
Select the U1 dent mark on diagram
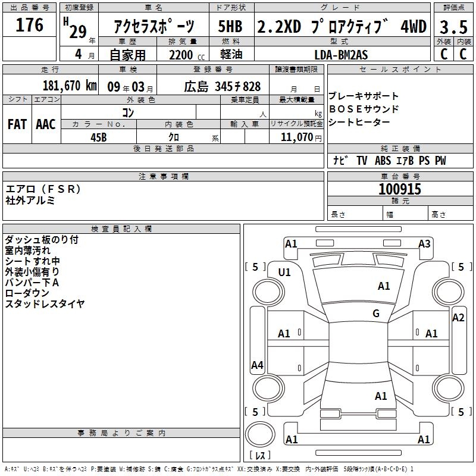[284, 273]
